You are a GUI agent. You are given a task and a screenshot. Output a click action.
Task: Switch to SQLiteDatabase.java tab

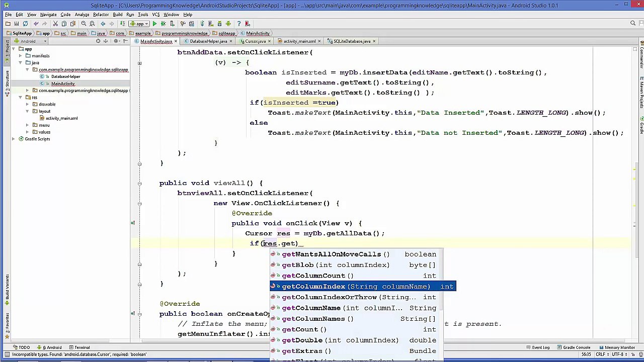352,41
